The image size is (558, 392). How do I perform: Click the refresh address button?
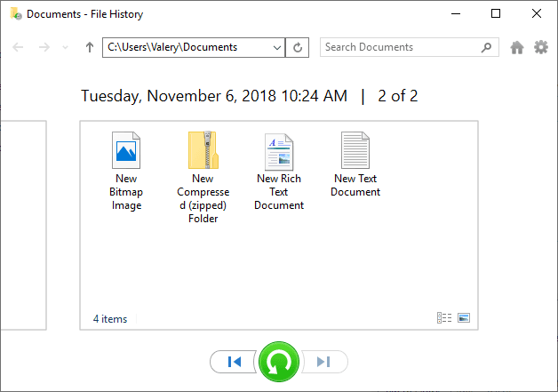(298, 47)
